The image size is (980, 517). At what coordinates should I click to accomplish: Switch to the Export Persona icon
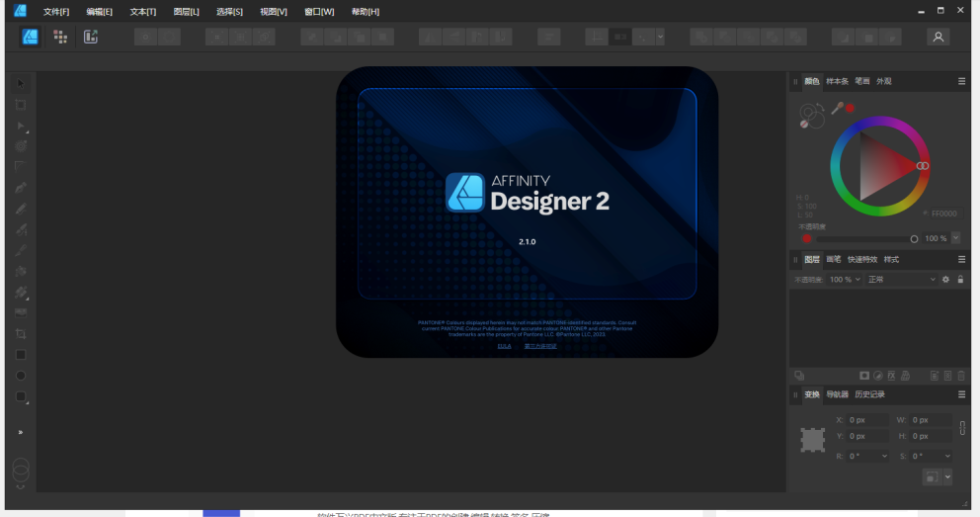(x=91, y=37)
